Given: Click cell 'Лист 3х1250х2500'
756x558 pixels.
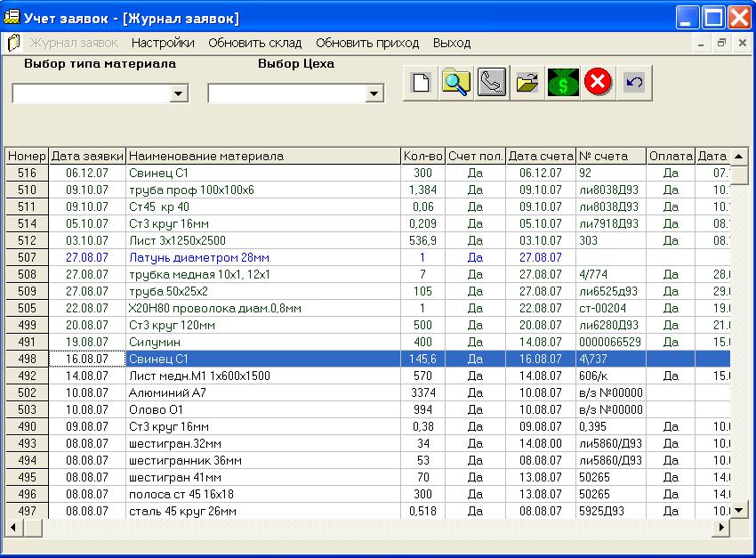Looking at the screenshot, I should 263,240.
